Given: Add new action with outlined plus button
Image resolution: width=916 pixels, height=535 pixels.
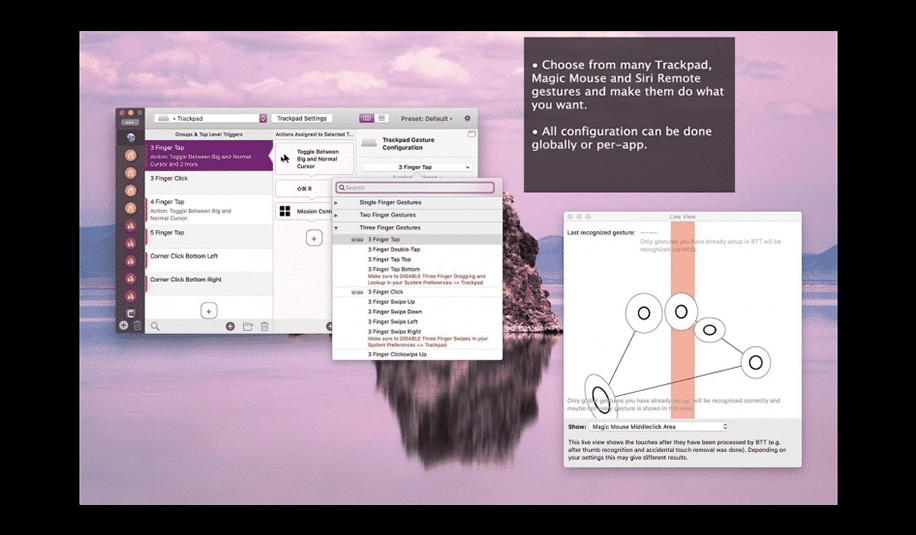Looking at the screenshot, I should pos(314,238).
